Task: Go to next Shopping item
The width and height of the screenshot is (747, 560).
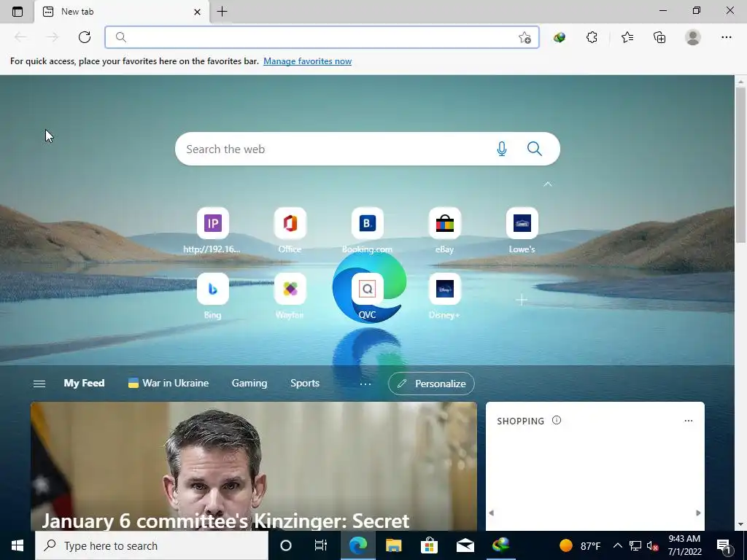Action: click(x=698, y=513)
